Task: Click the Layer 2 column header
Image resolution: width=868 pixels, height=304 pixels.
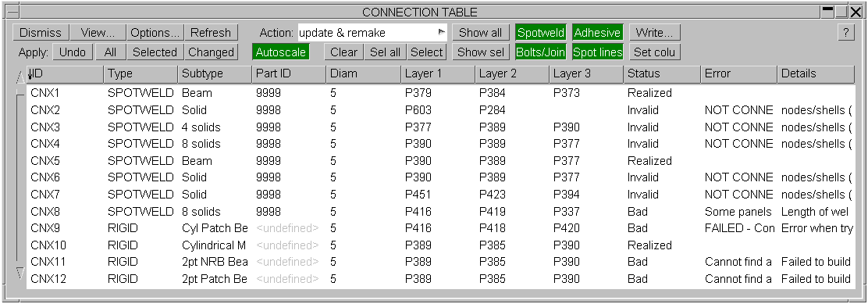Action: [512, 73]
